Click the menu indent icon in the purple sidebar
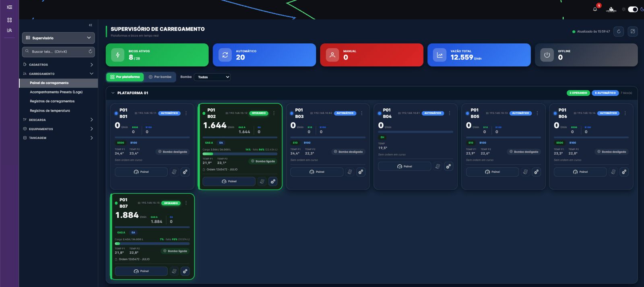644x287 pixels. [x=9, y=7]
